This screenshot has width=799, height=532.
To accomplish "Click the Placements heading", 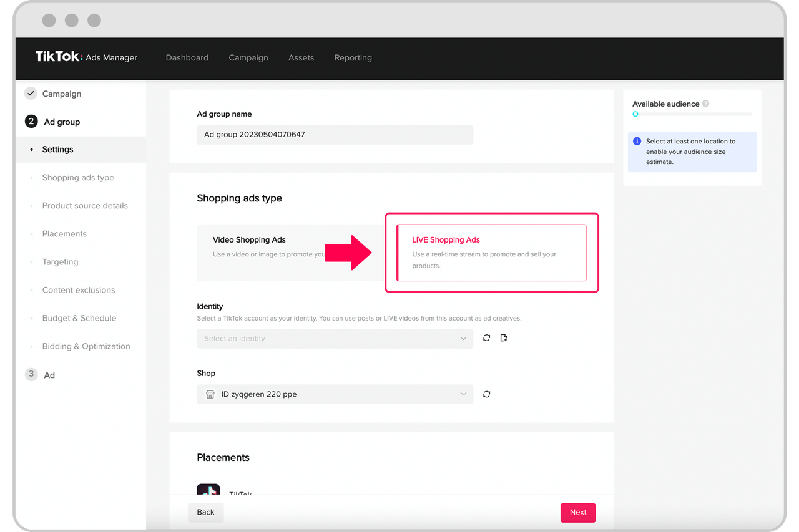I will [223, 457].
